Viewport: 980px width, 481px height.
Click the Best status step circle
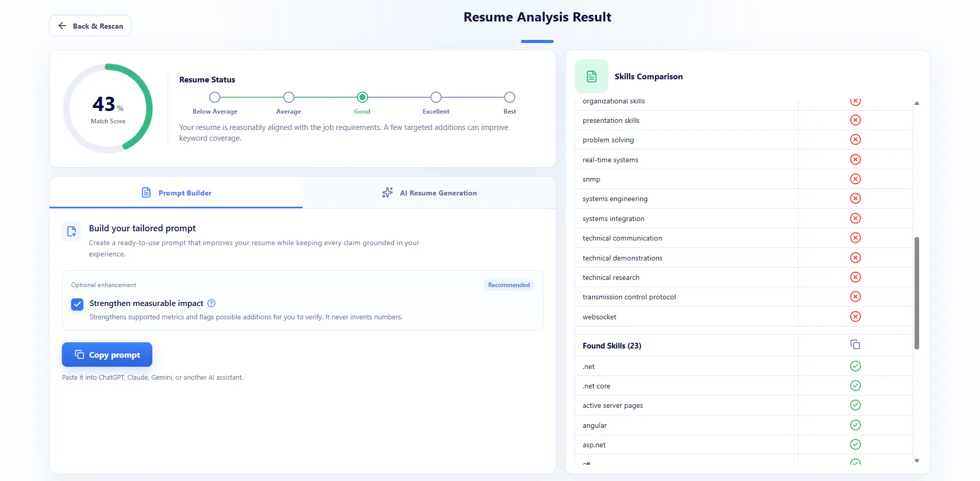(510, 97)
